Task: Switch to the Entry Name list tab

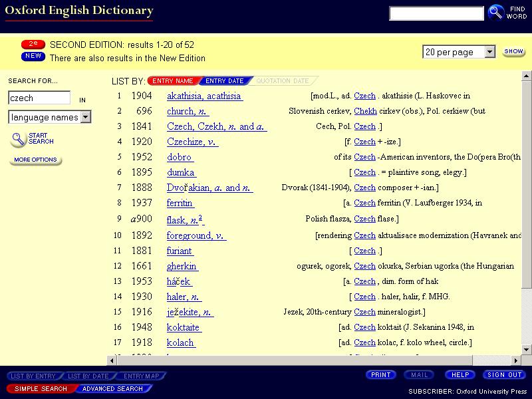Action: point(173,80)
